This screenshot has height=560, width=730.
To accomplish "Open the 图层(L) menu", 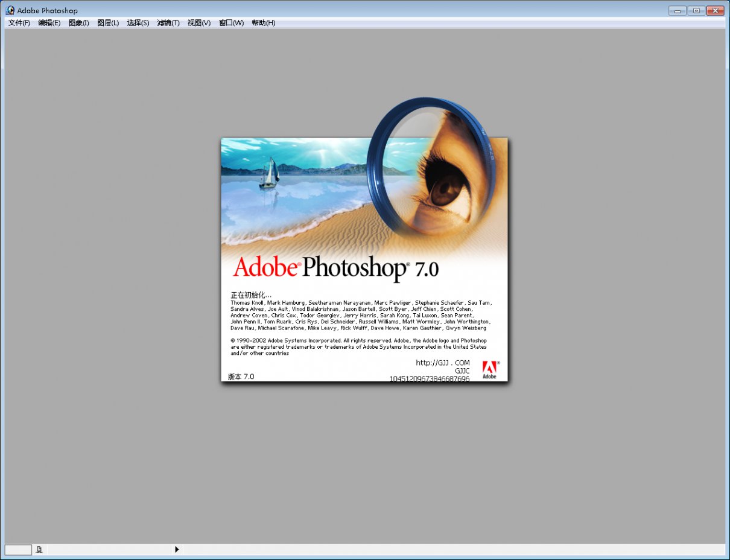I will click(108, 23).
